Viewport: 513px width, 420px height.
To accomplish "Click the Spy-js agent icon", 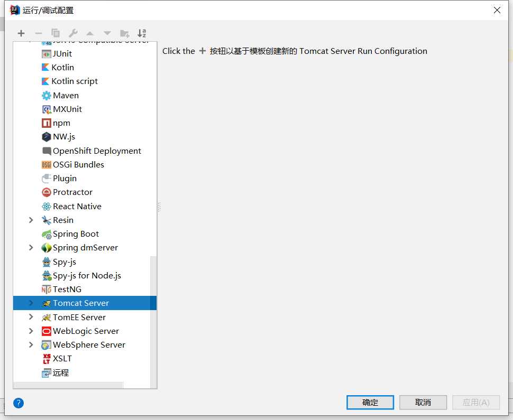I will [47, 262].
